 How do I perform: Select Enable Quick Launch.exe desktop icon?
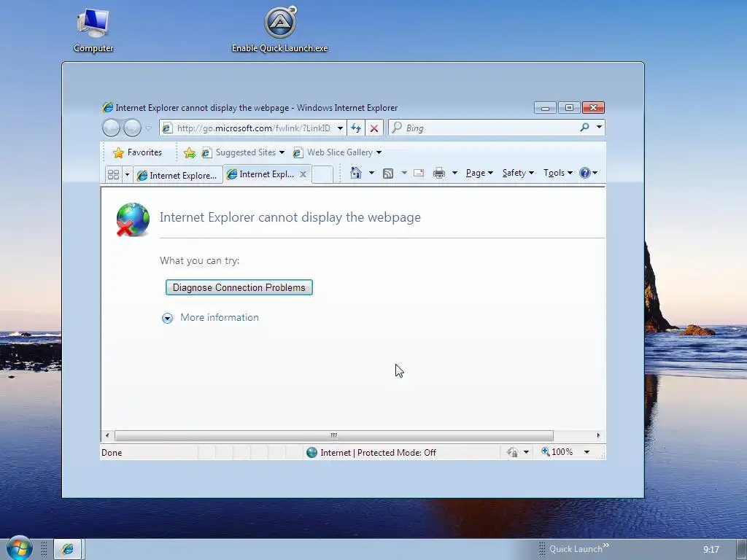[280, 29]
